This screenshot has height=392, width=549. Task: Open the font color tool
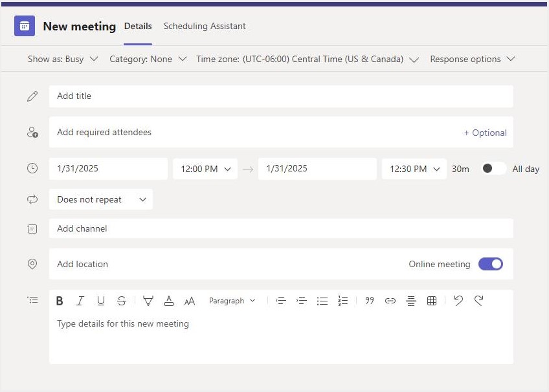tap(169, 301)
